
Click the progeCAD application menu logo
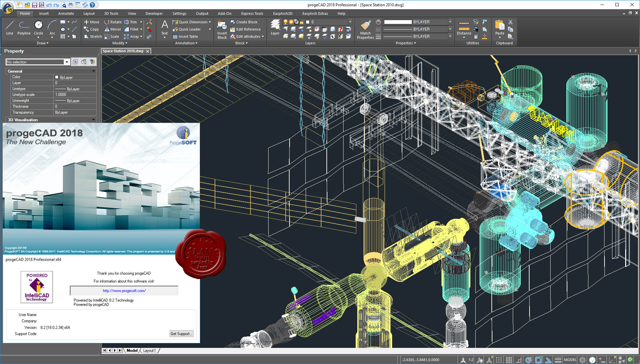pos(7,8)
